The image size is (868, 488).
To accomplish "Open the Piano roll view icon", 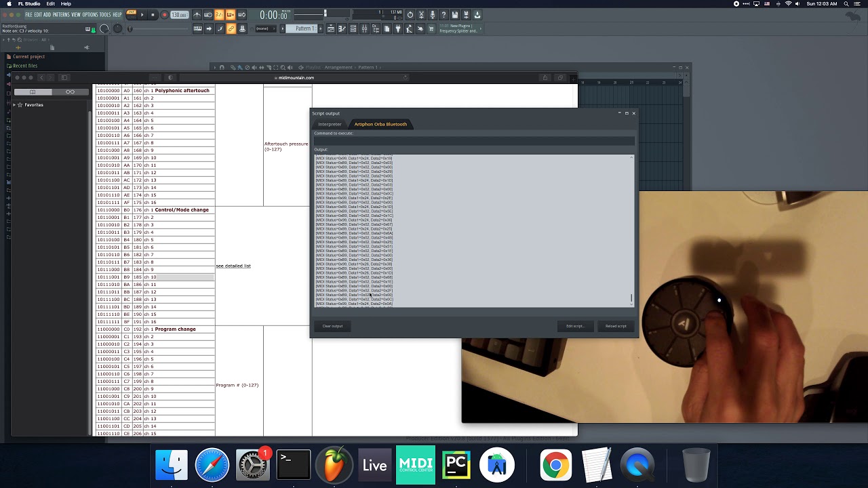I will point(342,28).
